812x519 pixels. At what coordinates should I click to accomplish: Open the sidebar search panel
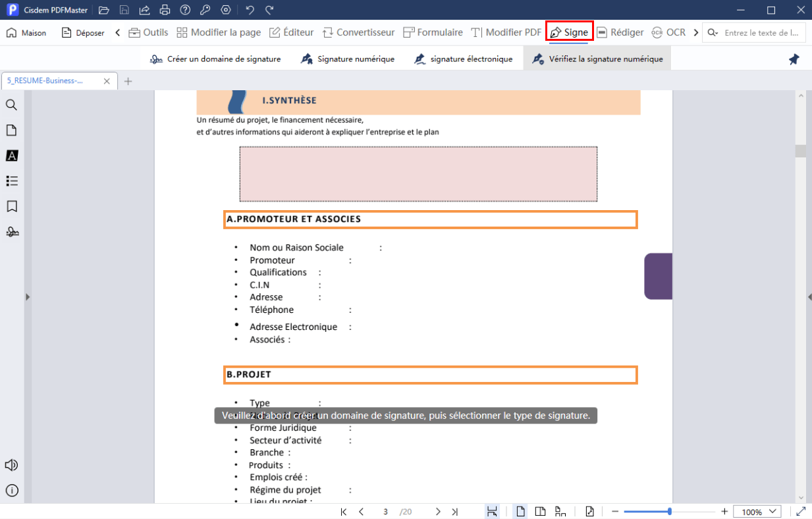point(11,105)
